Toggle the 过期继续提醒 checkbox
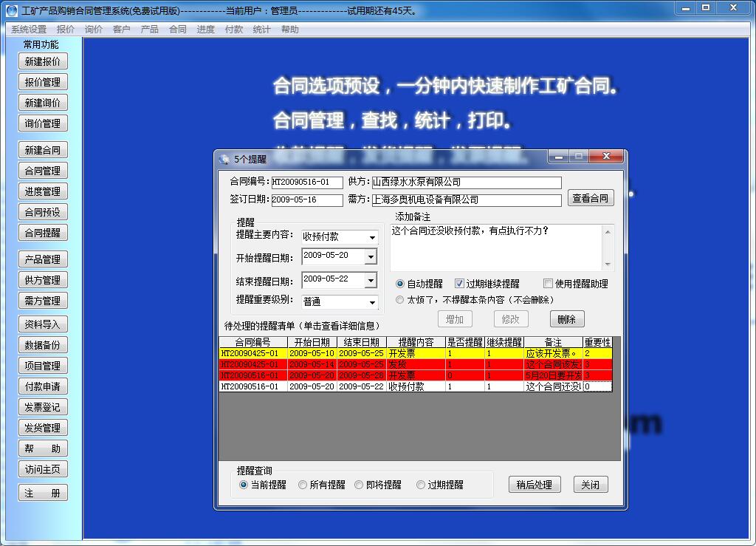This screenshot has height=546, width=756. pyautogui.click(x=459, y=284)
